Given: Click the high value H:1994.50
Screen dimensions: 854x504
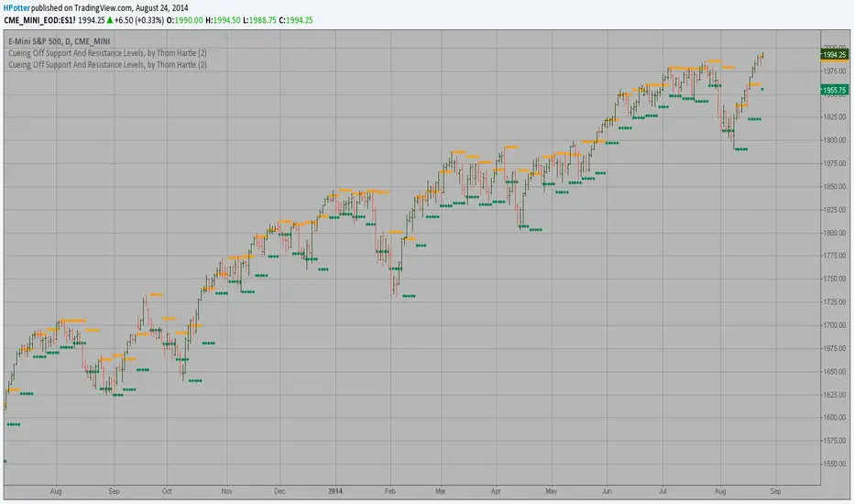Looking at the screenshot, I should click(223, 20).
